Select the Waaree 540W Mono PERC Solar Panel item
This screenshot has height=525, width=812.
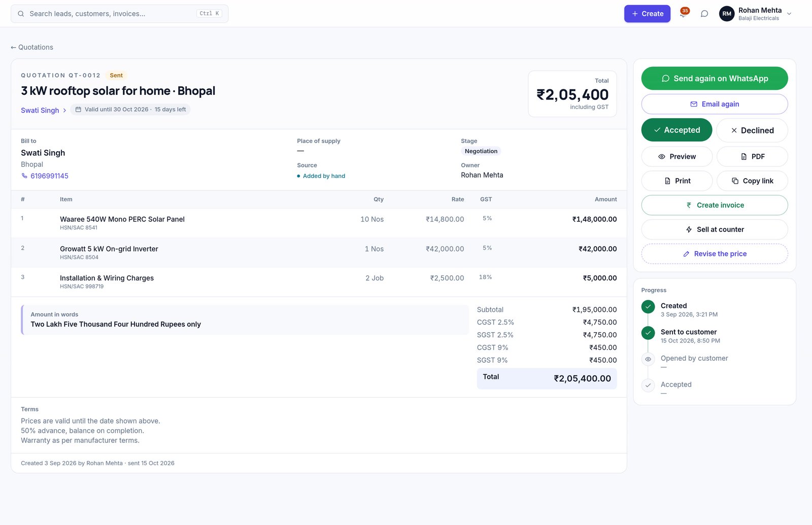(122, 219)
